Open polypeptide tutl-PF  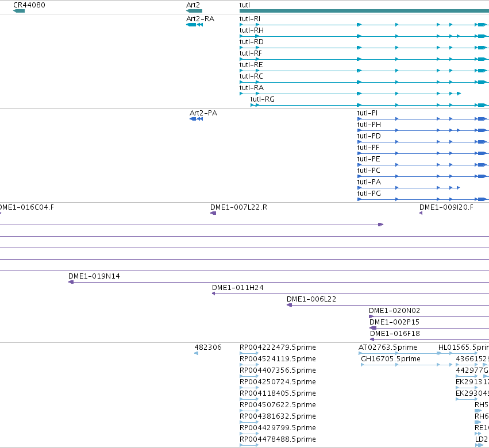(368, 148)
